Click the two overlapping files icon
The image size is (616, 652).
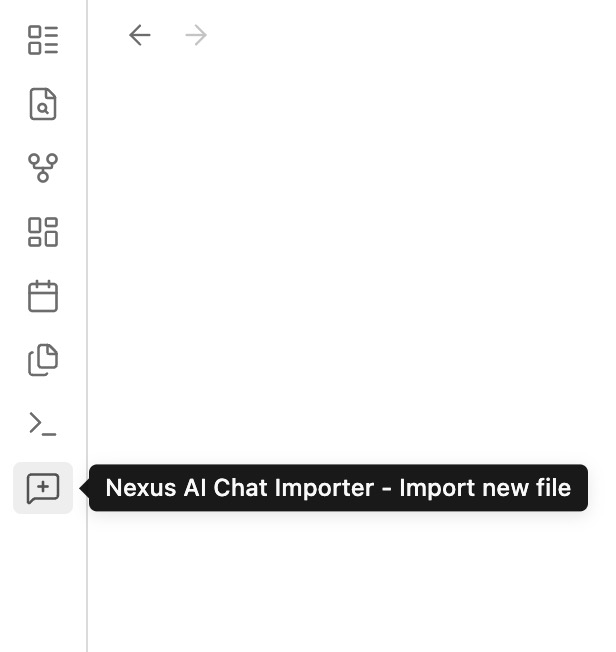(x=43, y=360)
